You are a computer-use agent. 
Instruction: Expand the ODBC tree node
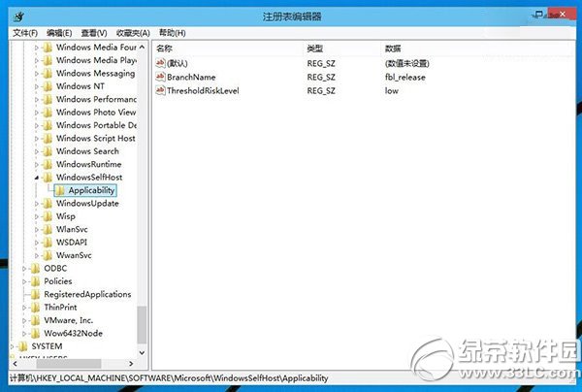pos(24,269)
